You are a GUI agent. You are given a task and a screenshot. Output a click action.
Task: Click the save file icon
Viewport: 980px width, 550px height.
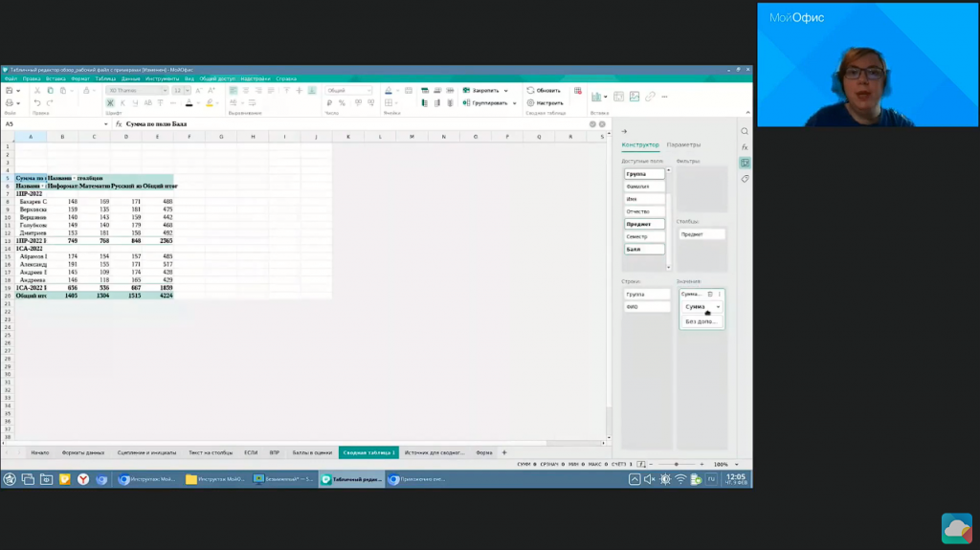10,91
